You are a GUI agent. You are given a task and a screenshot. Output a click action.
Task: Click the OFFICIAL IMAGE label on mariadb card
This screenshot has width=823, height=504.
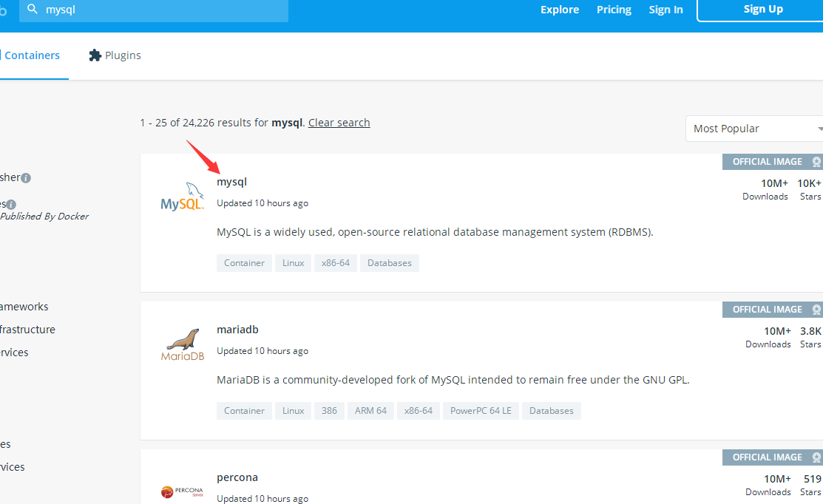point(767,310)
